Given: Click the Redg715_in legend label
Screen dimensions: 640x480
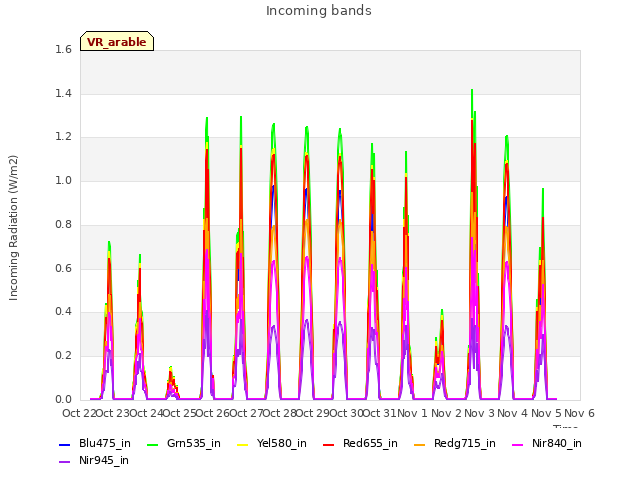Looking at the screenshot, I should [x=464, y=443].
